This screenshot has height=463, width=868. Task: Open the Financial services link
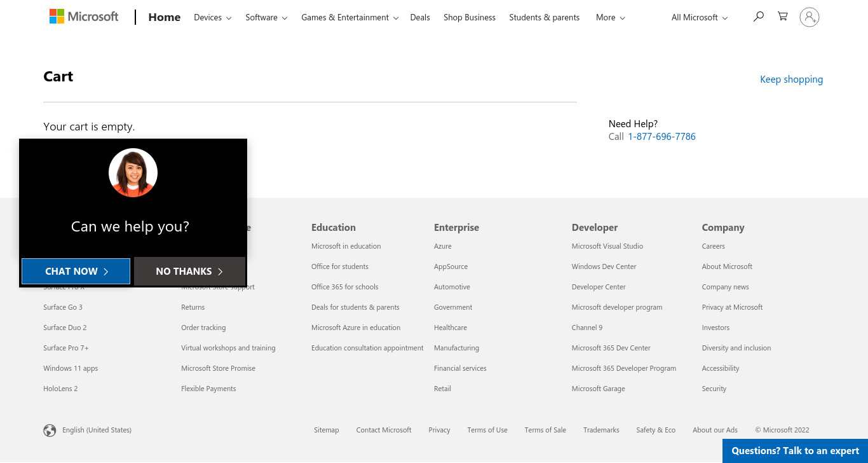pos(460,368)
